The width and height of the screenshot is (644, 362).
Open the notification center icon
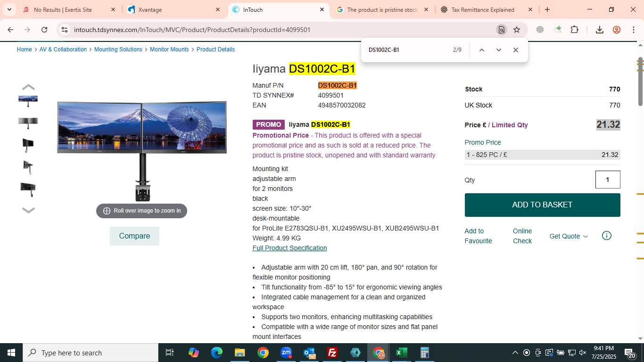630,353
